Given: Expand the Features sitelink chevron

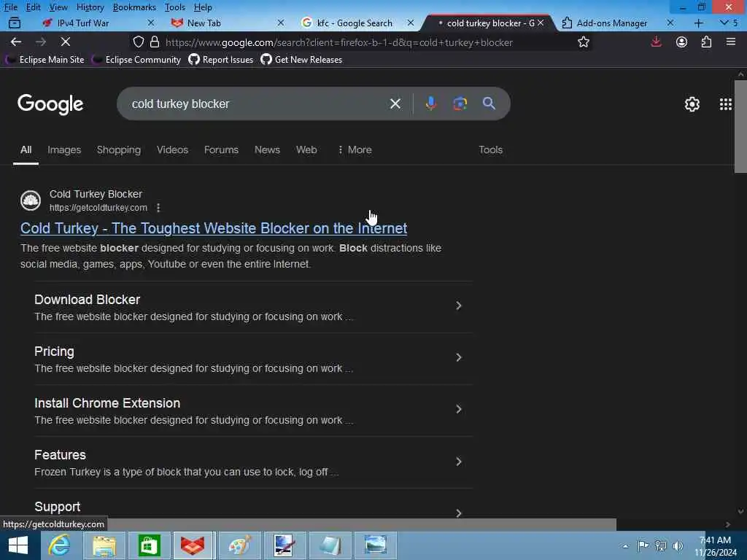Looking at the screenshot, I should (458, 462).
